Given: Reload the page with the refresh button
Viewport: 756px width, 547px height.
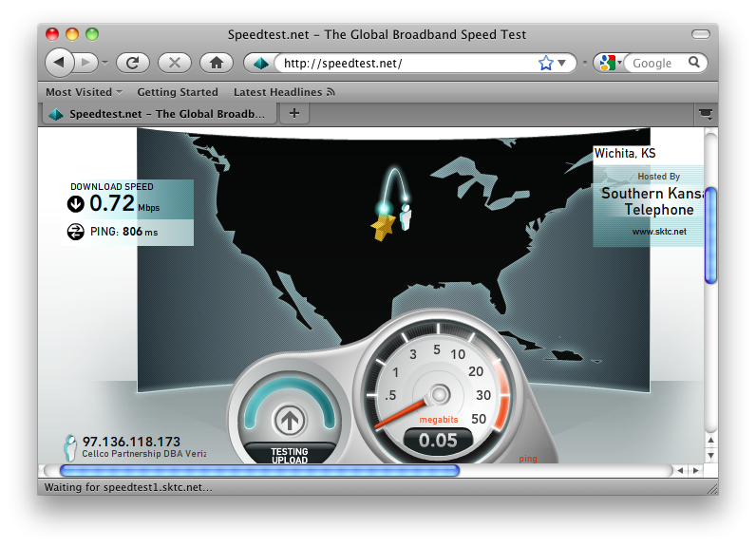Looking at the screenshot, I should coord(133,63).
